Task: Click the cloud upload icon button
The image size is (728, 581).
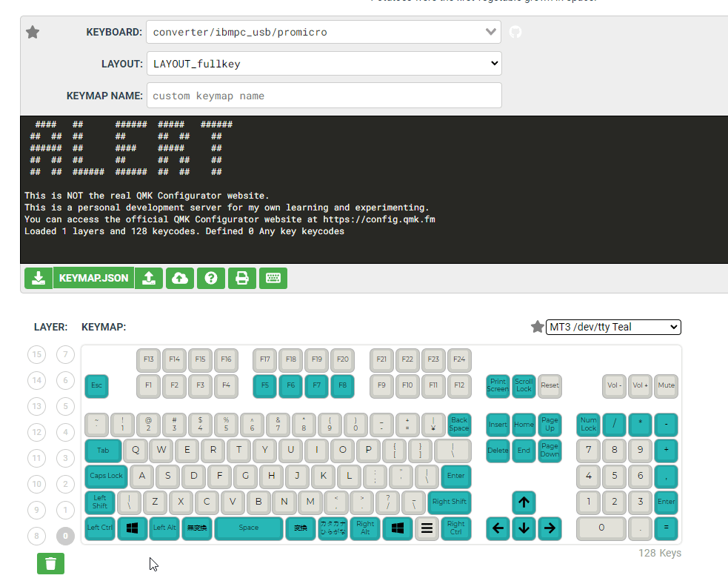Action: [x=180, y=278]
